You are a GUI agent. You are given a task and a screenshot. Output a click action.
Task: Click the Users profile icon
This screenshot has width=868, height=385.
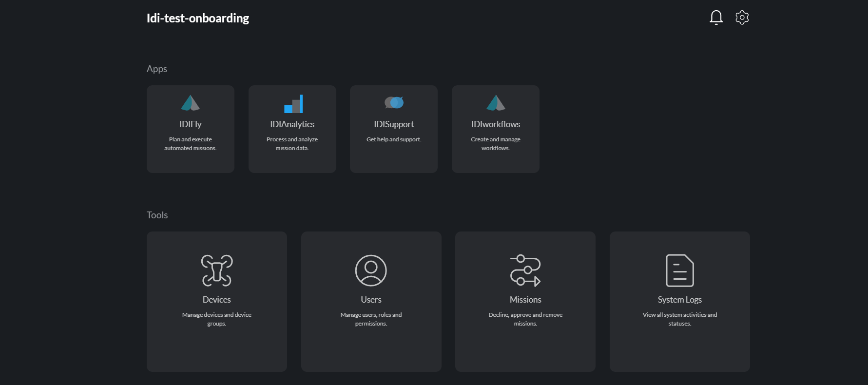(x=371, y=270)
